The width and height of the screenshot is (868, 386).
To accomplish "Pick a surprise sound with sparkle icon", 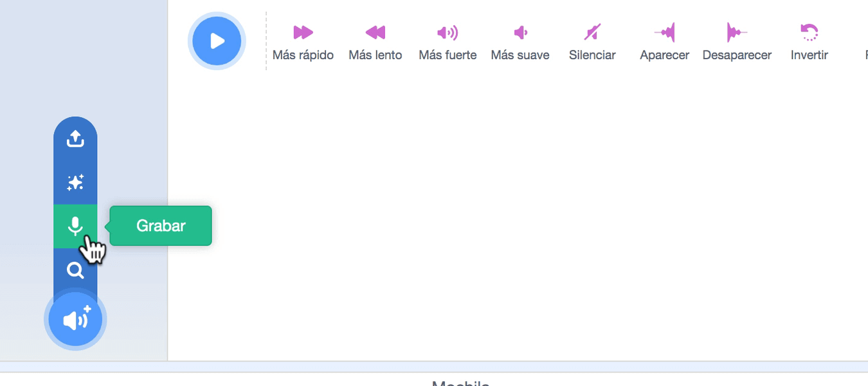I will click(75, 183).
